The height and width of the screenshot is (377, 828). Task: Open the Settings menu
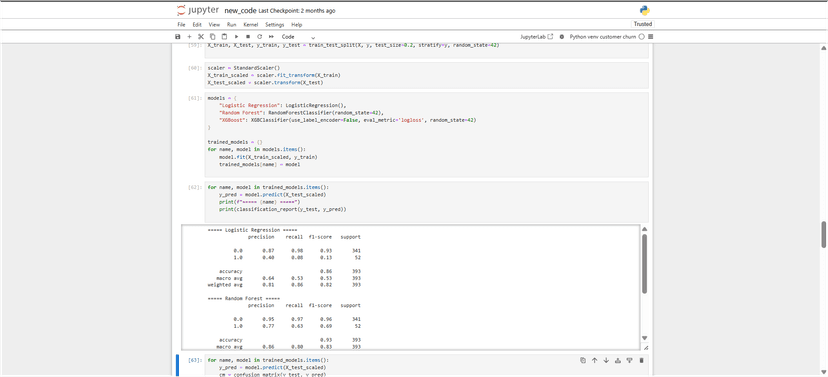coord(275,25)
